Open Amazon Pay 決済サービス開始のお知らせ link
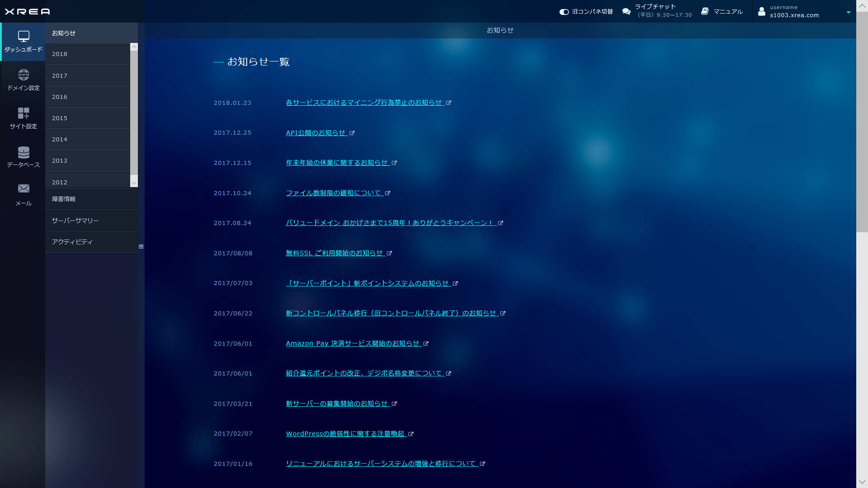Screen dimensions: 868x488 point(353,343)
